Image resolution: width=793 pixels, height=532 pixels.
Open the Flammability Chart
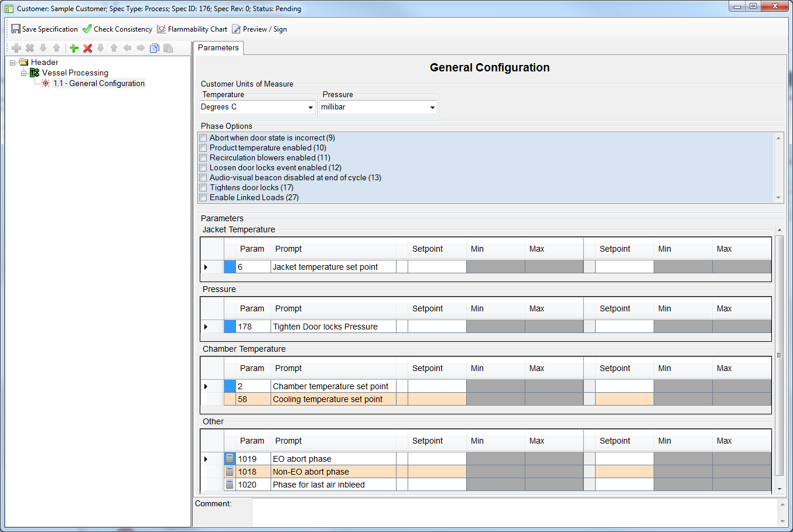pos(192,29)
